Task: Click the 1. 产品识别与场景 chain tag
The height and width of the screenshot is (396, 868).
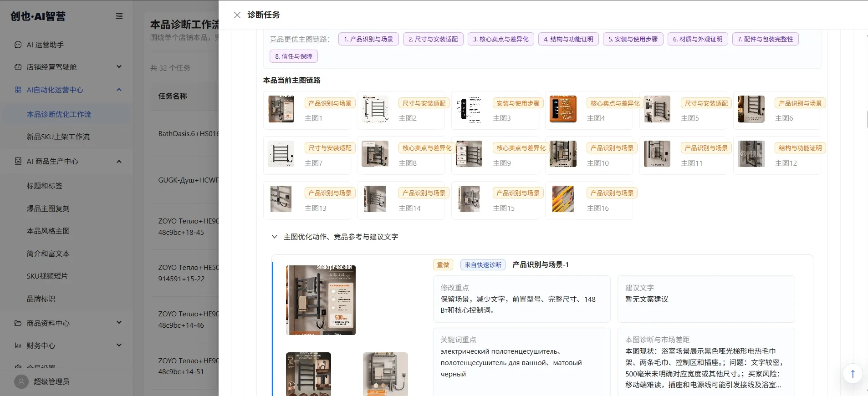Action: point(368,39)
